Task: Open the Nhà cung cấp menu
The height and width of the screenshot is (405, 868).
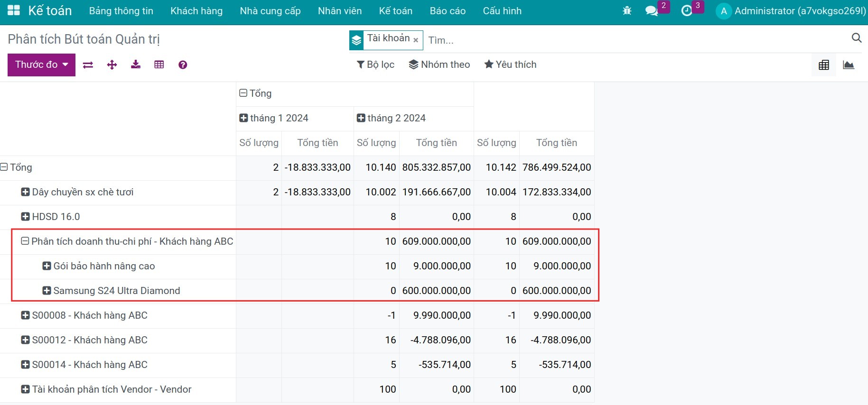Action: [x=270, y=11]
